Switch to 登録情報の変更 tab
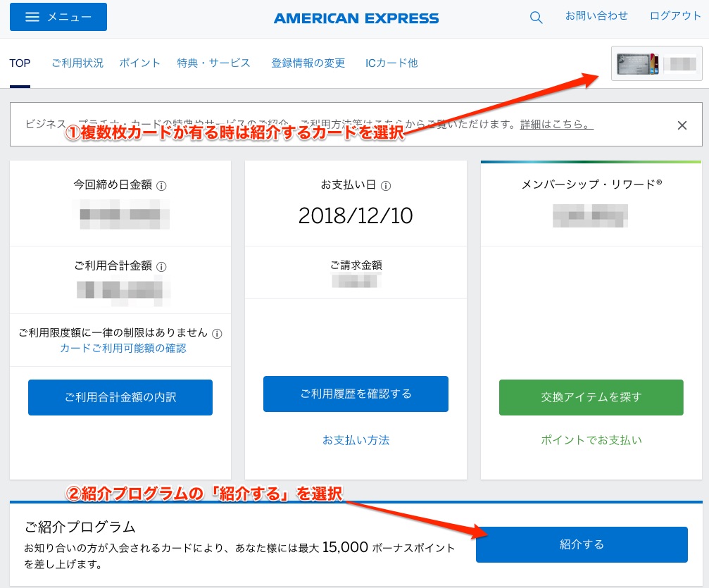Viewport: 709px width, 588px height. [x=308, y=63]
